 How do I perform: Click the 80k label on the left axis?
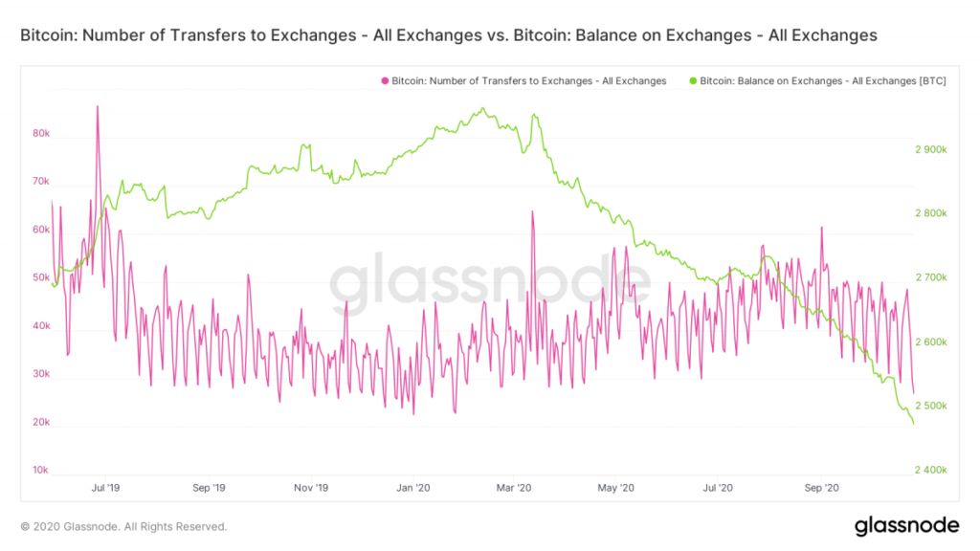click(40, 134)
